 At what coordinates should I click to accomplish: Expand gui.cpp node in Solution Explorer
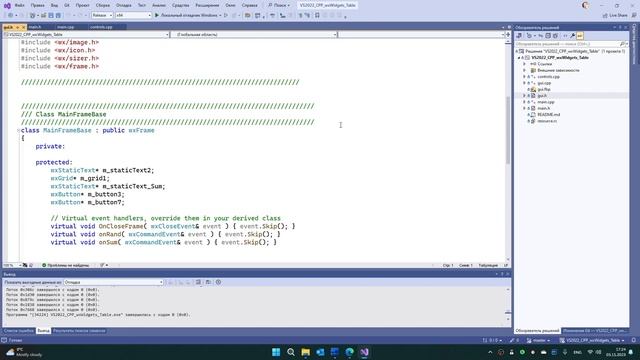tap(524, 83)
